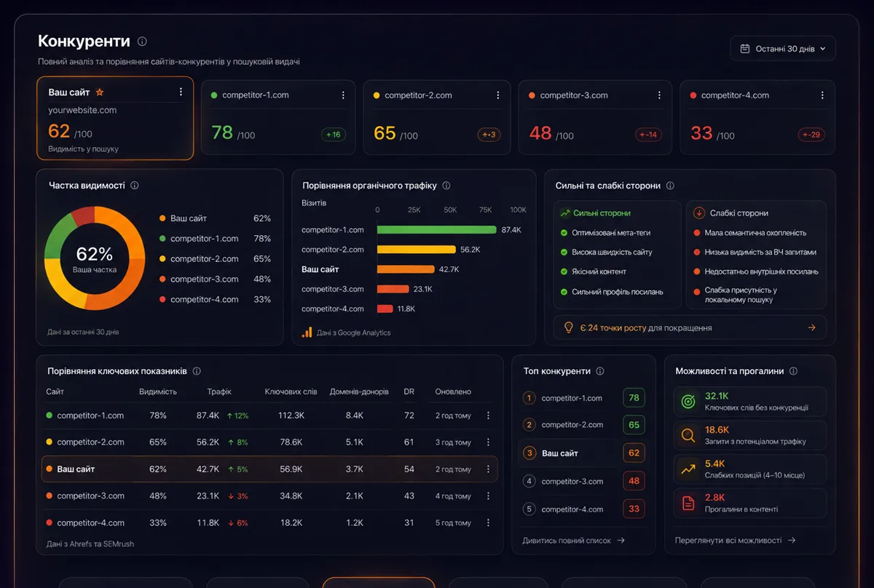This screenshot has width=874, height=588.
Task: Click info icon next to Частка видимості
Action: 134,186
